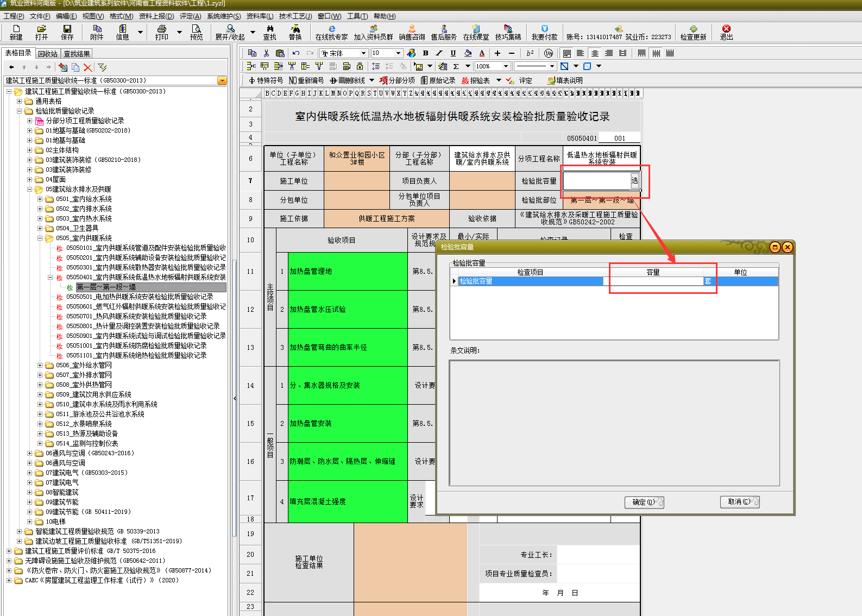Screen dimensions: 862x616
Task: Expand the 0506_室外给水管网 tree node
Action: point(40,366)
